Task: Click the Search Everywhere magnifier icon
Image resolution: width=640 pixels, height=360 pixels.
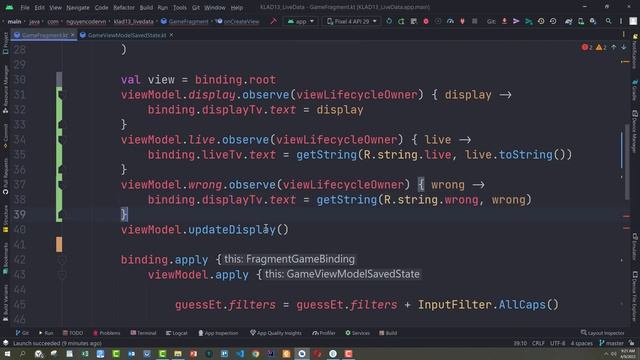Action: pos(608,21)
